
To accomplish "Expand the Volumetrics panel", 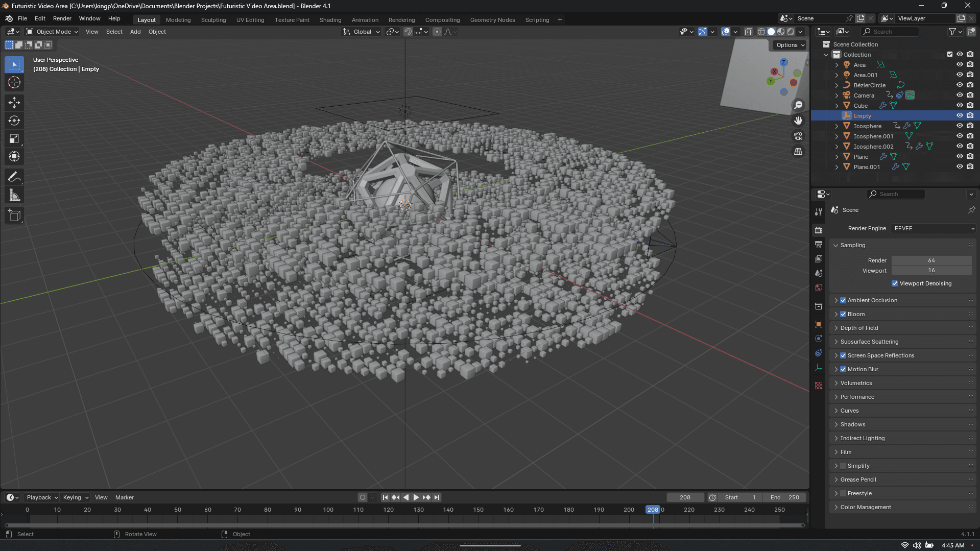I will point(856,384).
